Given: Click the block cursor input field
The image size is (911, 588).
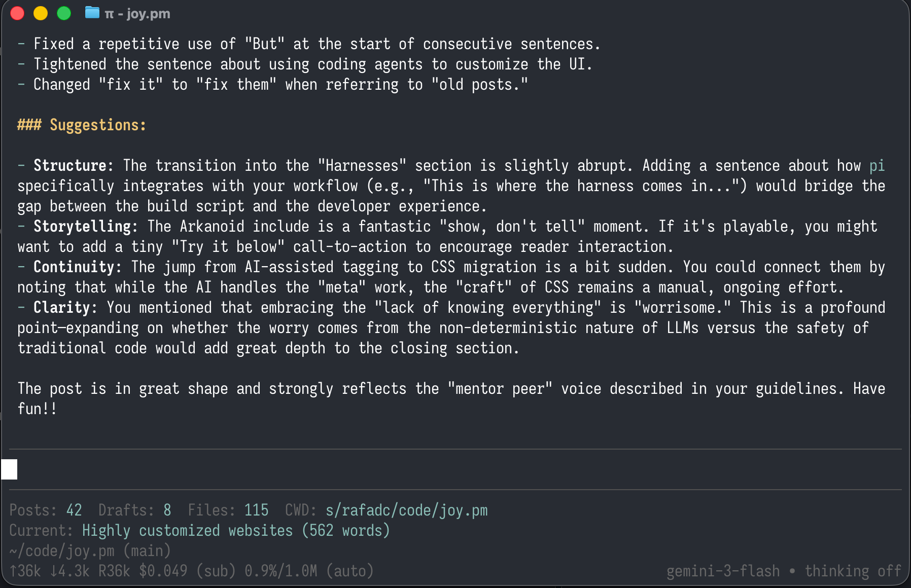Looking at the screenshot, I should (x=10, y=469).
